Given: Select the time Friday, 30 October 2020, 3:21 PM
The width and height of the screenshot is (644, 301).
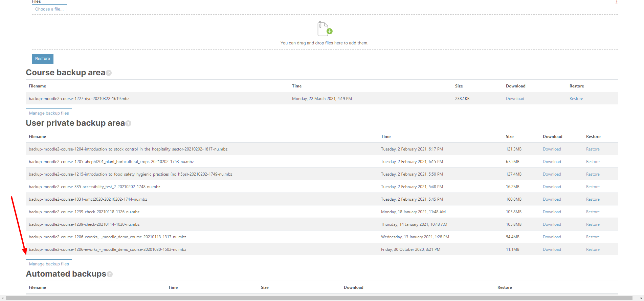Looking at the screenshot, I should click(x=410, y=249).
